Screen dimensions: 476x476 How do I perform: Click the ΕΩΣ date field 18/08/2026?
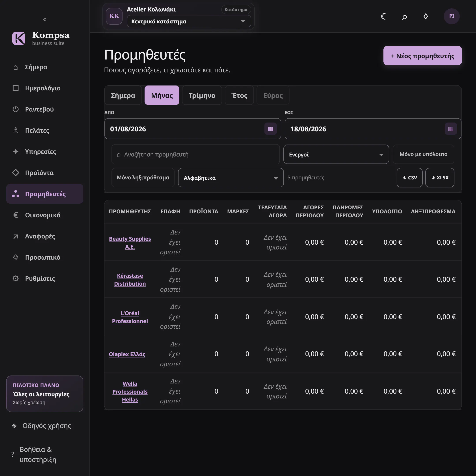(x=373, y=129)
